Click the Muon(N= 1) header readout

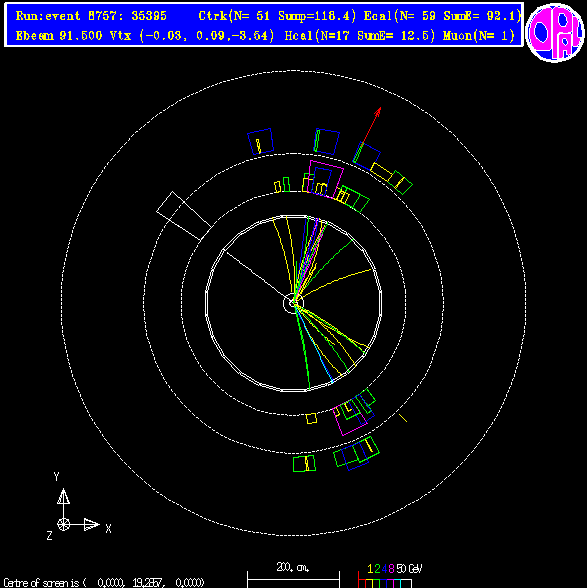pyautogui.click(x=479, y=36)
